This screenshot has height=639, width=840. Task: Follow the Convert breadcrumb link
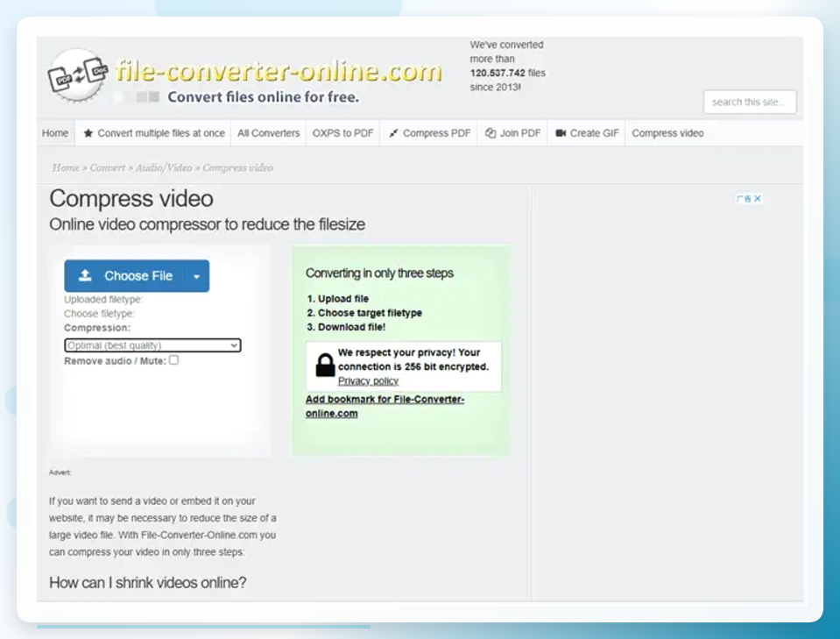click(107, 167)
